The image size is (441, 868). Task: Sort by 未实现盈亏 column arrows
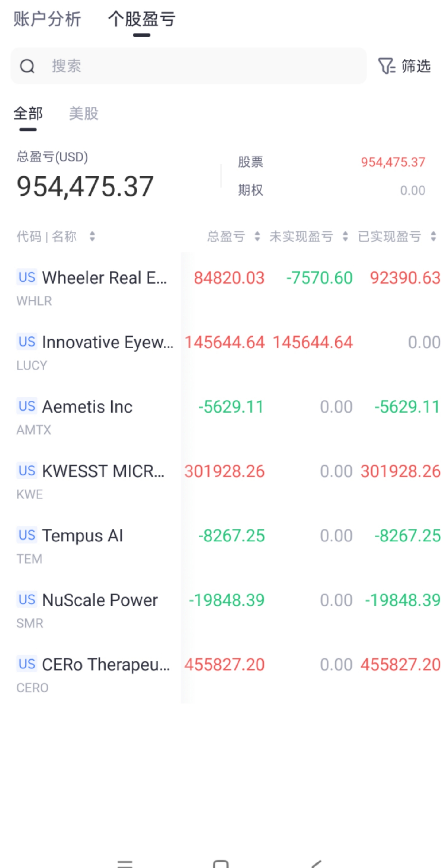(345, 236)
